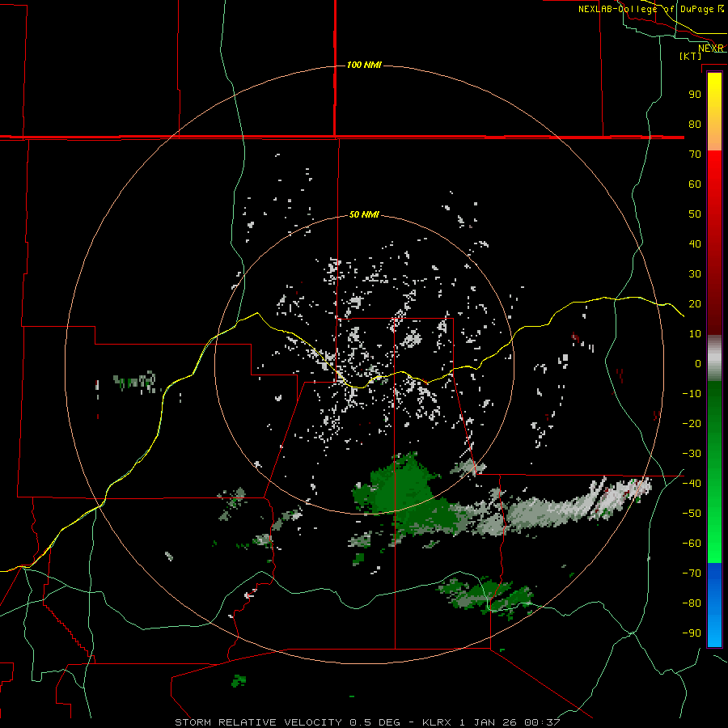Click the 00:37 timestamp in the caption
Viewport: 728px width, 728px height.
(x=542, y=722)
